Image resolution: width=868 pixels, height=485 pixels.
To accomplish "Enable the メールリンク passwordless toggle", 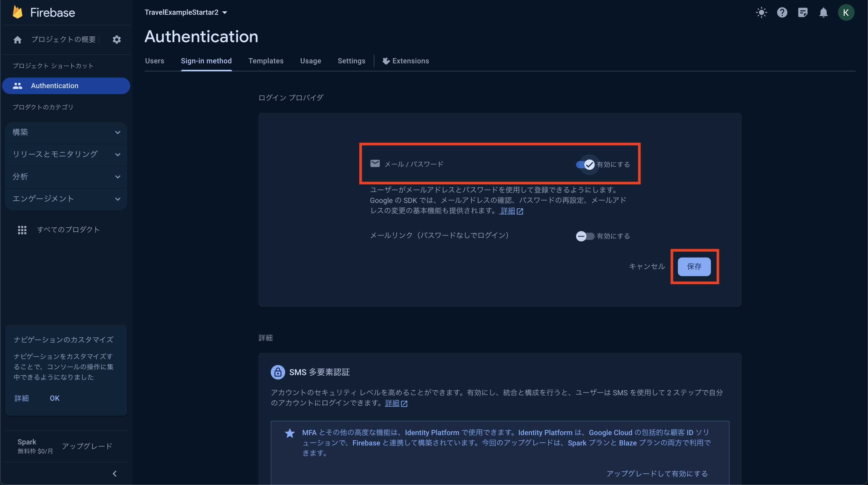I will 585,236.
